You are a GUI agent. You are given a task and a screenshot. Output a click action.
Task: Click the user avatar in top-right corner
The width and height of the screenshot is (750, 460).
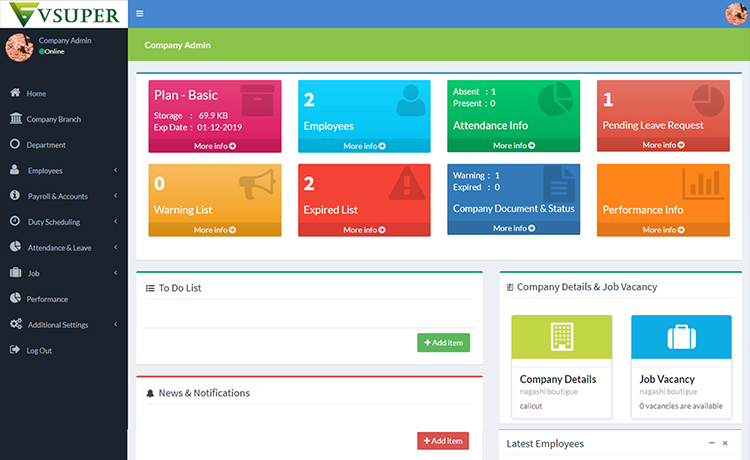(736, 14)
